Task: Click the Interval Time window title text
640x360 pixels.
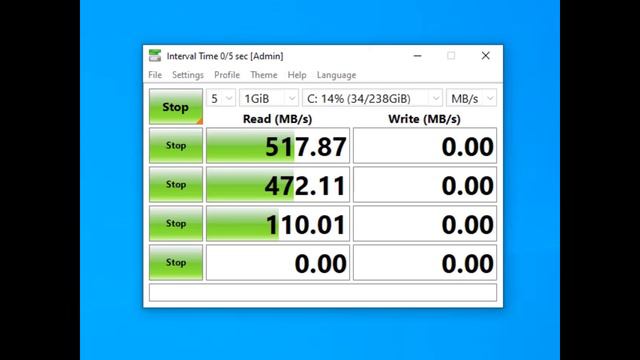Action: 225,56
